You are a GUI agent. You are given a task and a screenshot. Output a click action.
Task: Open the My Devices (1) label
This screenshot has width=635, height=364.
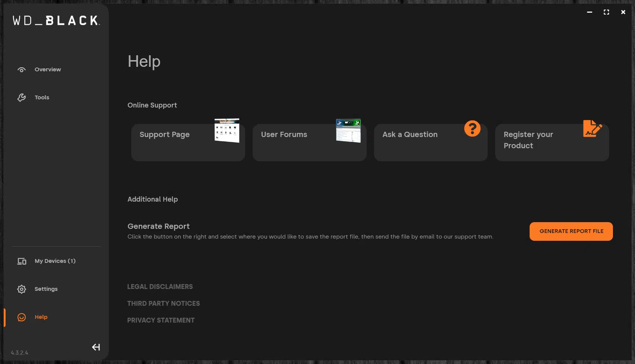[55, 261]
